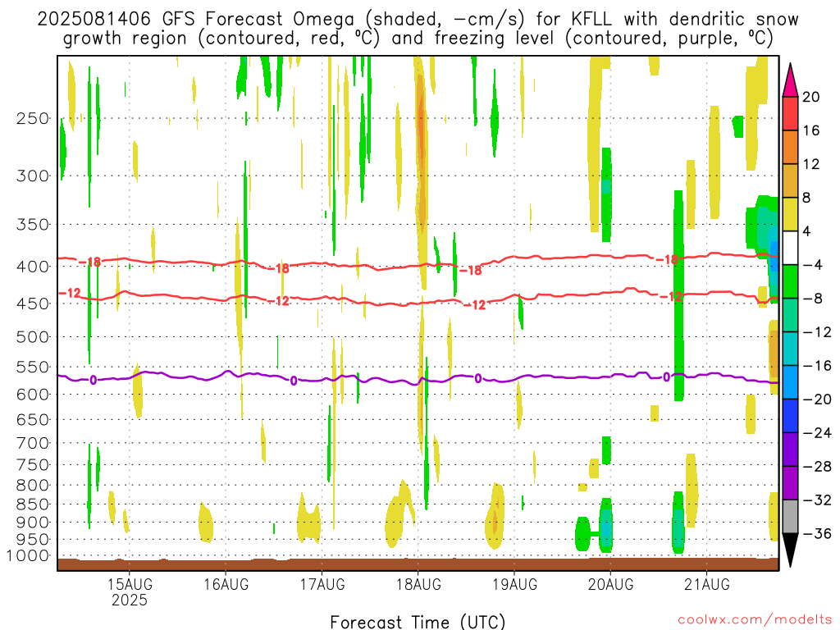Select the purple -24-to--28 colorbar swatch
The width and height of the screenshot is (840, 630).
[790, 450]
